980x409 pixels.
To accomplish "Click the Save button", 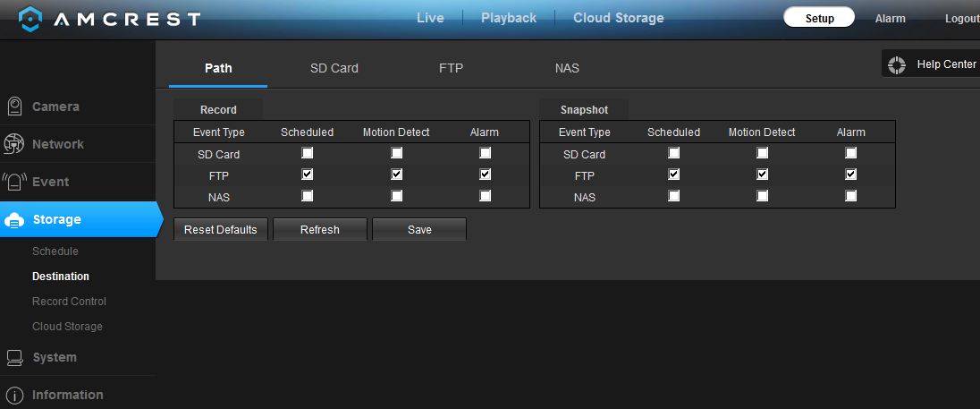I will 419,229.
